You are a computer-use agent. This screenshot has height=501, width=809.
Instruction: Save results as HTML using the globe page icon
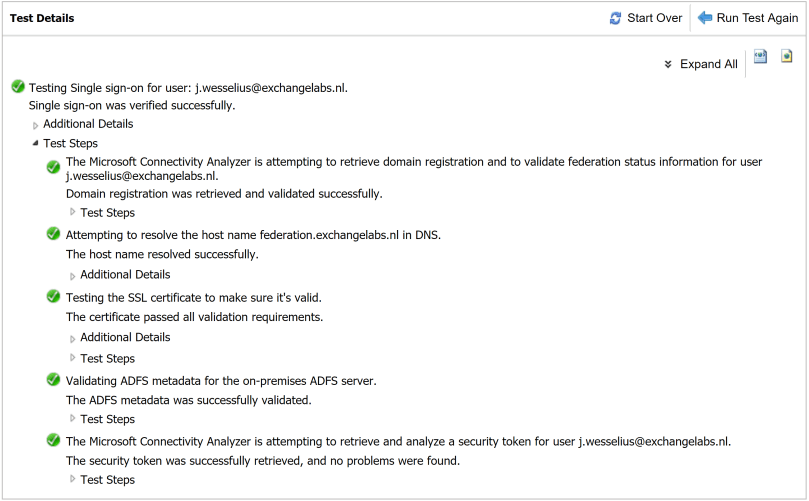click(x=787, y=57)
